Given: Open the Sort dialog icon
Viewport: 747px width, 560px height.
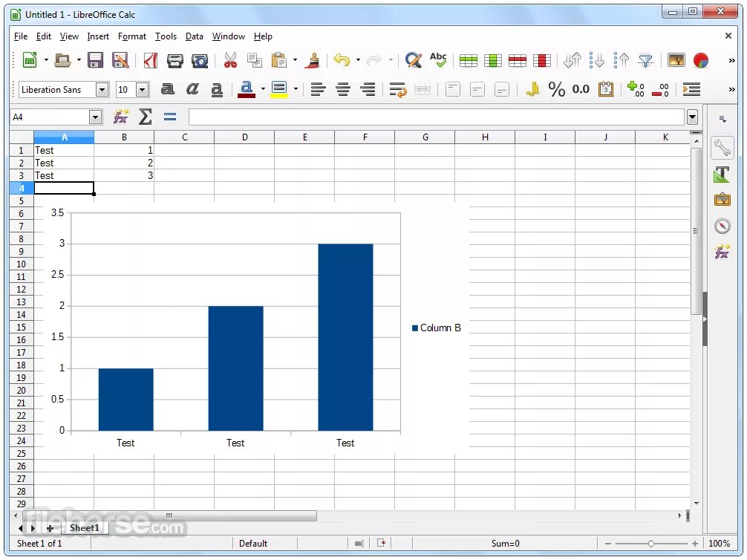Looking at the screenshot, I should [x=573, y=60].
